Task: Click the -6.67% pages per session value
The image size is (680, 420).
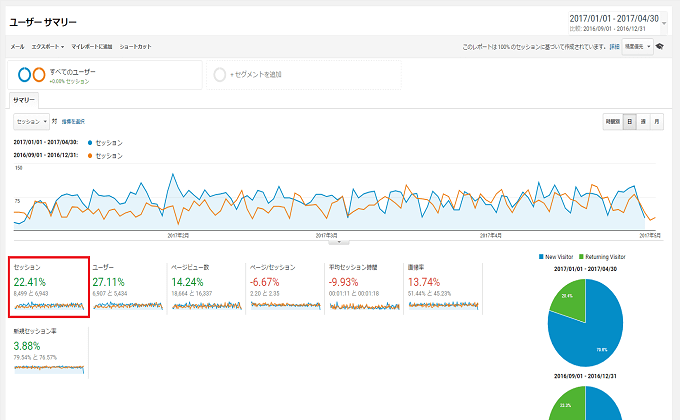Action: pos(265,282)
